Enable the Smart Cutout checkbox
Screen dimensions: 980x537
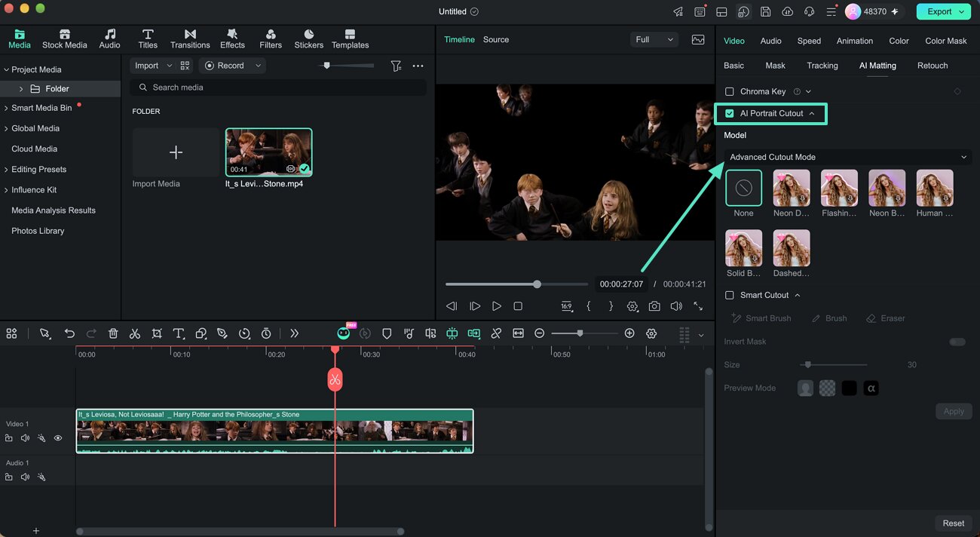point(729,295)
